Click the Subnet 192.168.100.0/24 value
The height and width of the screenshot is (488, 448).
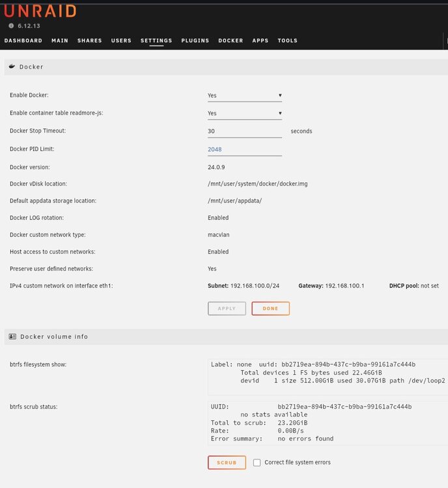click(244, 286)
